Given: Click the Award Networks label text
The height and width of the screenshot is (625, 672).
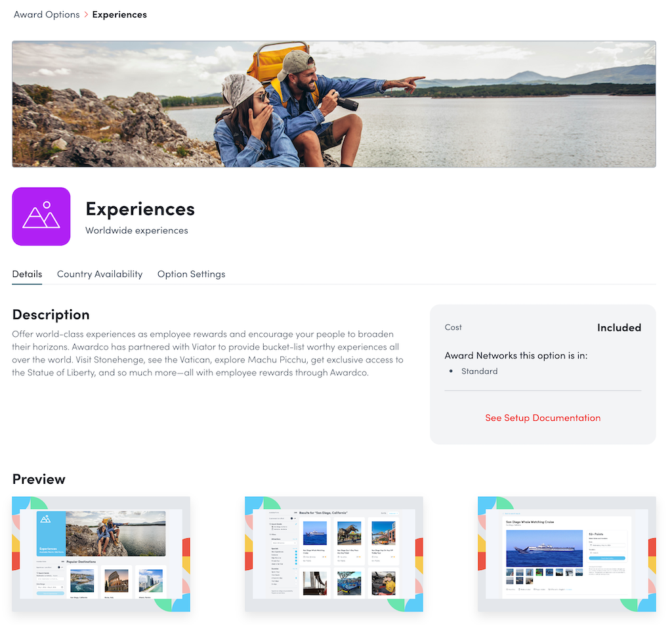Looking at the screenshot, I should 516,355.
